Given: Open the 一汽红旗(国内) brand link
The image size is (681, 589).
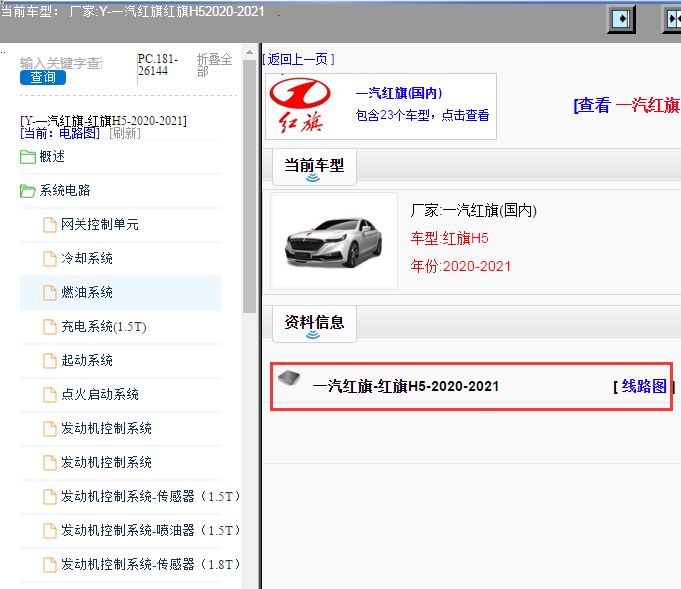Looking at the screenshot, I should pos(399,93).
